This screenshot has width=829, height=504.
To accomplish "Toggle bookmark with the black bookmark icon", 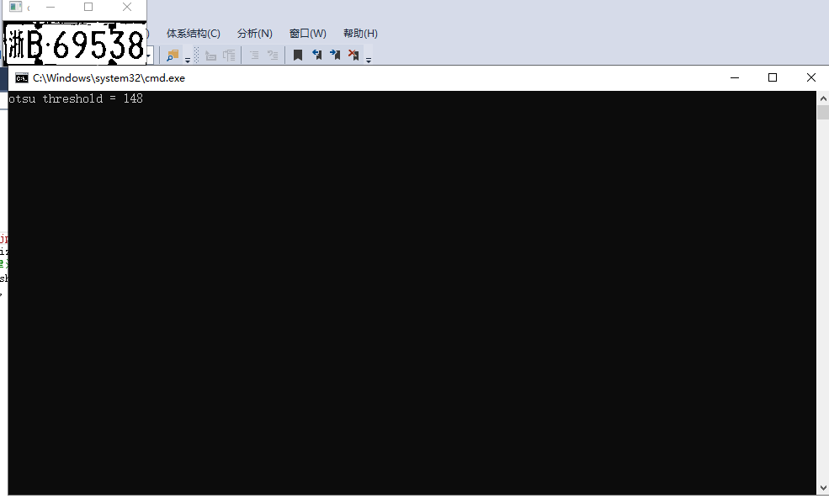I will (298, 55).
